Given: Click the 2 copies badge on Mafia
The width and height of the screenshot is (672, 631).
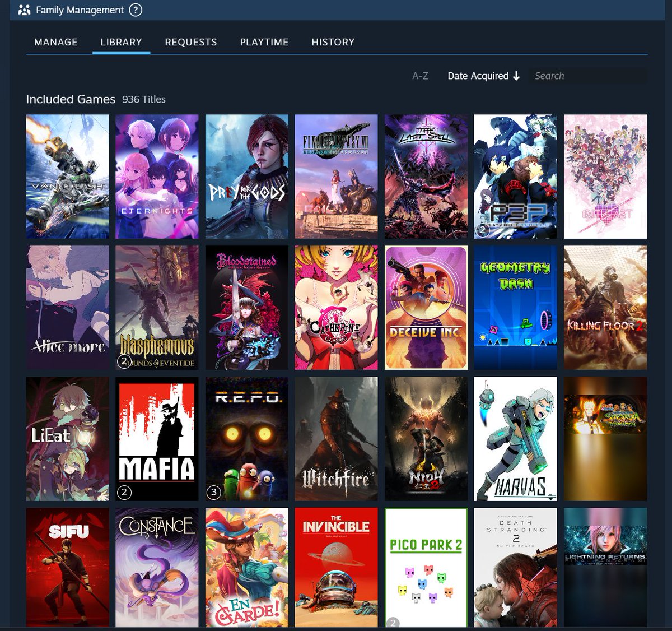Looking at the screenshot, I should (x=124, y=492).
